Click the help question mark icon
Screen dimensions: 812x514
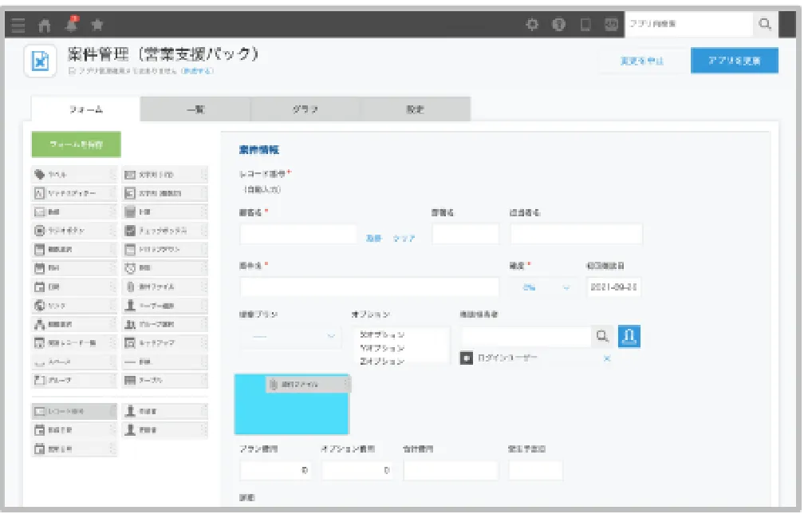pyautogui.click(x=558, y=25)
